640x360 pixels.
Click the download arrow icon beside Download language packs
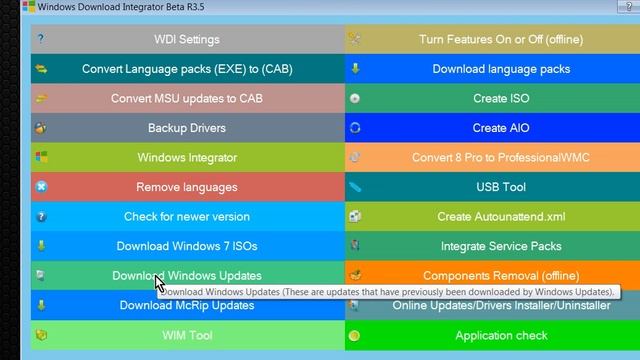click(x=356, y=68)
